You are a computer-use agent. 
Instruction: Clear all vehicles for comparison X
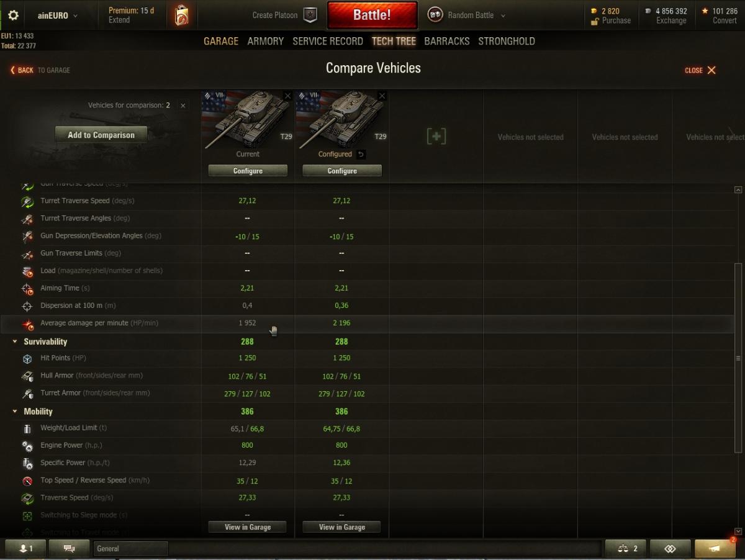point(183,106)
